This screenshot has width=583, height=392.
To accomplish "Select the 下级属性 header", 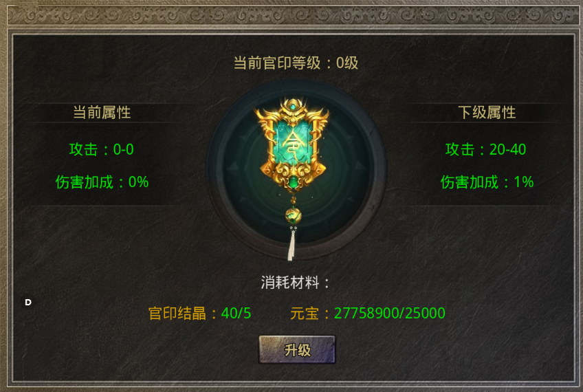I will (x=487, y=112).
